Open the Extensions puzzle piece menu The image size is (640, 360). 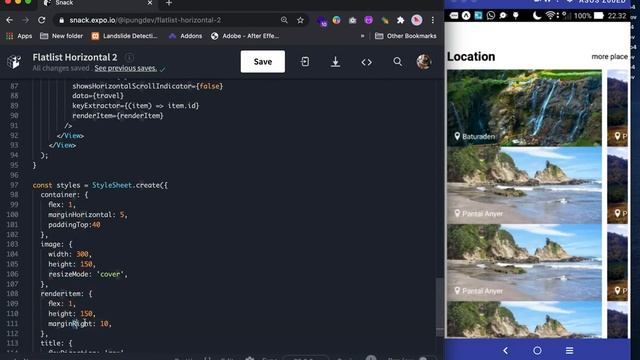click(400, 20)
